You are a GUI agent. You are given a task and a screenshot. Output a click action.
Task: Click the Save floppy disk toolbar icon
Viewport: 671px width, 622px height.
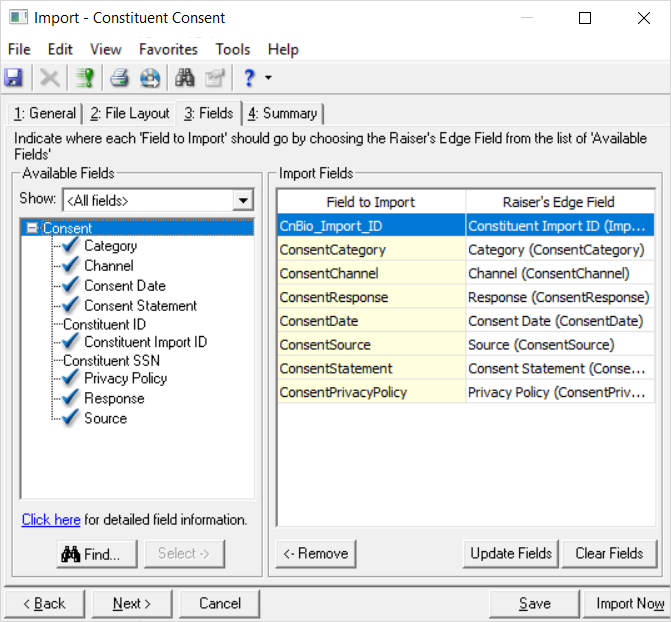coord(14,77)
